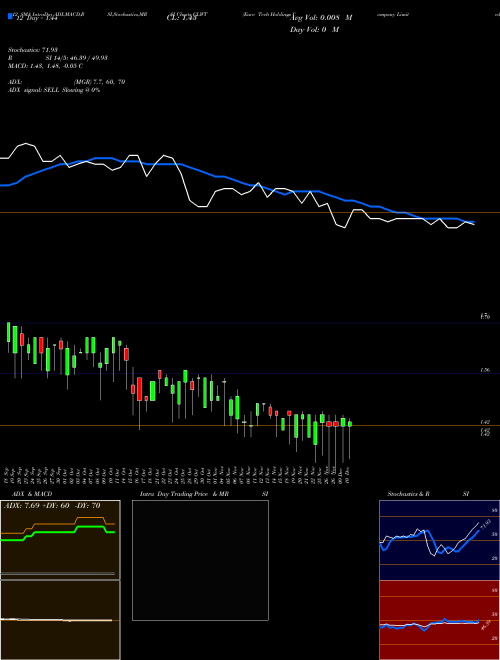This screenshot has width=500, height=660.
Task: Click 'ADX: 7.69 +DY: 60 -DY: 70' header
Action: click(52, 506)
